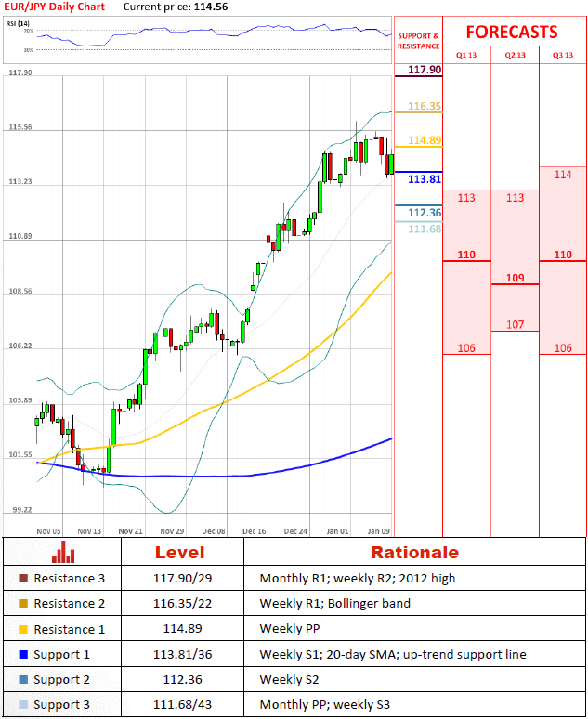Click the Nov 05 date axis label
588x719 pixels.
[x=48, y=531]
